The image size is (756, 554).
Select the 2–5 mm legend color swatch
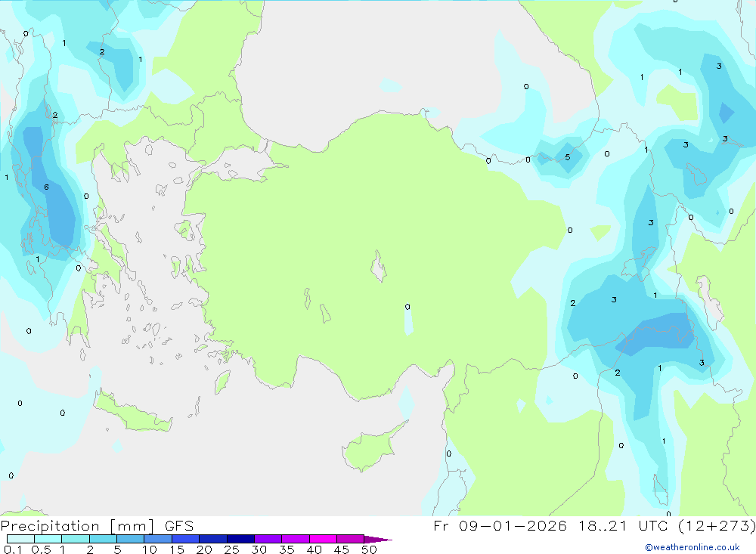tap(103, 539)
